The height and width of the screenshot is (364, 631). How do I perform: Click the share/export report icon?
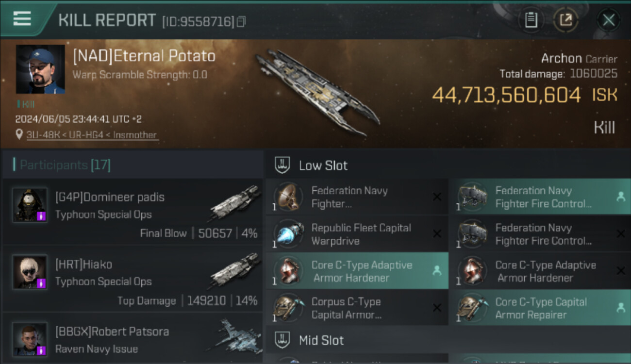point(566,20)
